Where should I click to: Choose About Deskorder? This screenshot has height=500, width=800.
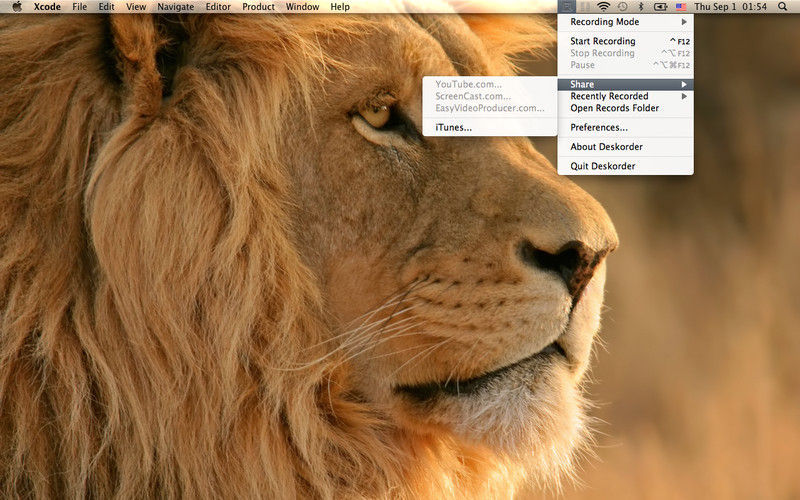[x=626, y=147]
